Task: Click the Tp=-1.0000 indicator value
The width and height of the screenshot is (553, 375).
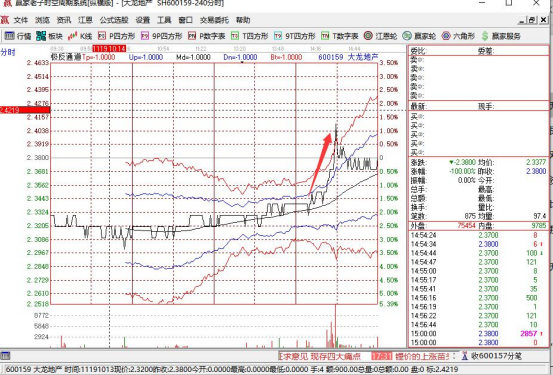Action: click(99, 57)
